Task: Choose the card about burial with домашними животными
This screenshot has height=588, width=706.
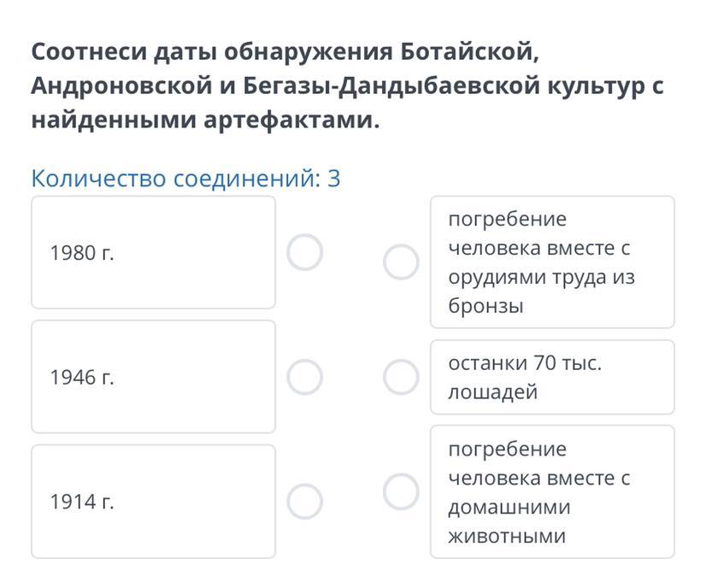Action: point(551,491)
